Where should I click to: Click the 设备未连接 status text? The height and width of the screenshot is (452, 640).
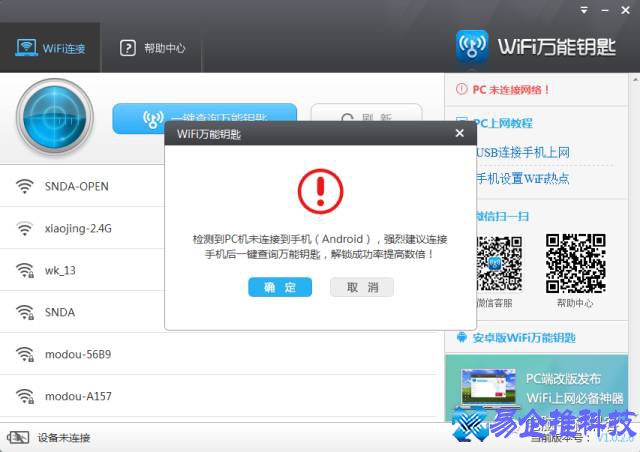64,438
